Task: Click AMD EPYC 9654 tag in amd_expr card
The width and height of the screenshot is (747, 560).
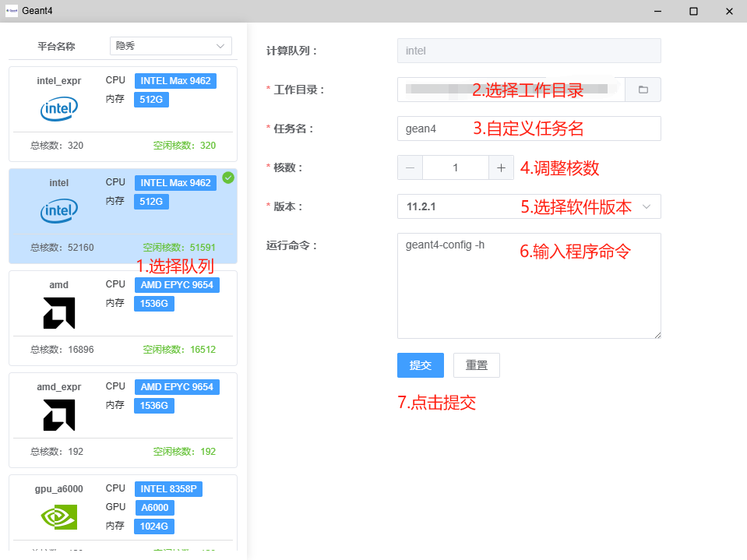Action: click(x=177, y=386)
